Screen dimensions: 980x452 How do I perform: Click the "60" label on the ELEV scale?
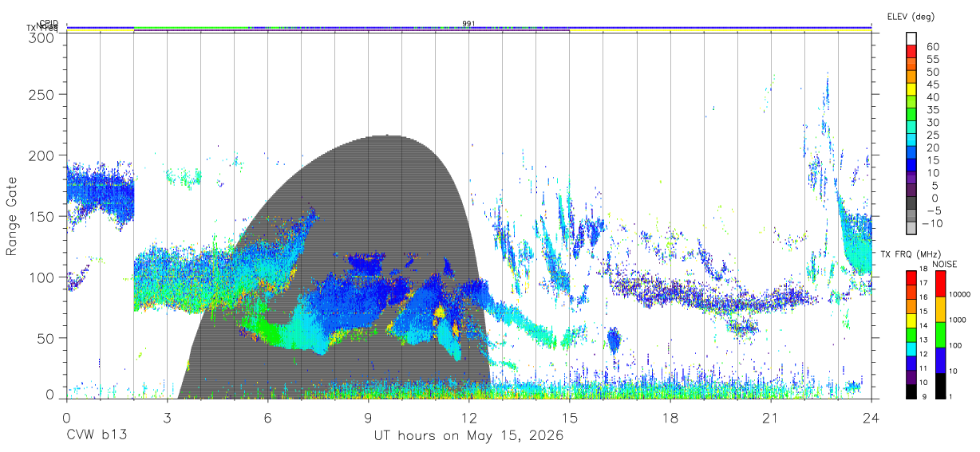933,47
